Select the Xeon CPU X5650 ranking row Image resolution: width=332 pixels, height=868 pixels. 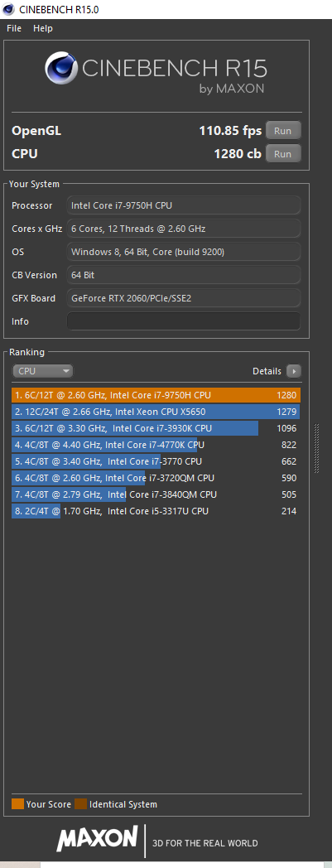(x=156, y=412)
